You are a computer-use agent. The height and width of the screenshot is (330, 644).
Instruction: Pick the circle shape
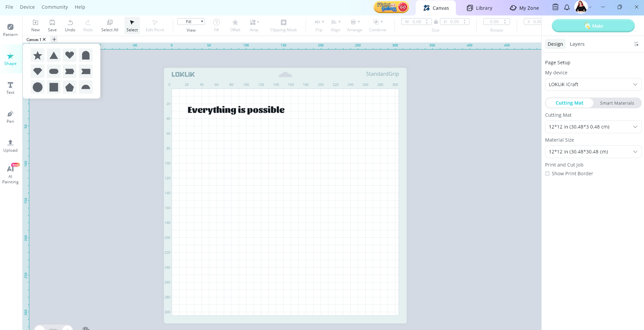38,87
